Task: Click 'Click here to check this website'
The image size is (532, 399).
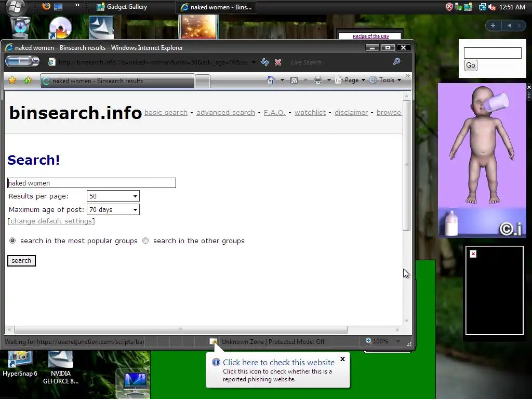Action: (x=278, y=362)
